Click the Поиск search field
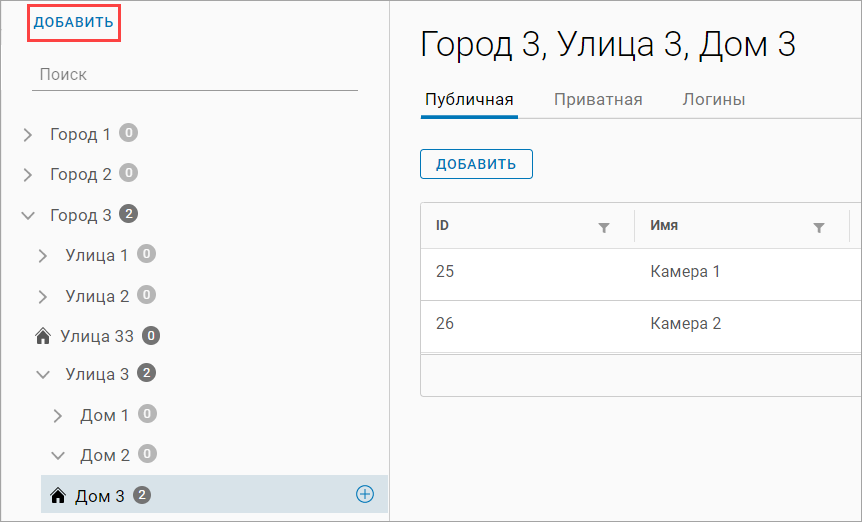The width and height of the screenshot is (862, 522). coord(195,74)
